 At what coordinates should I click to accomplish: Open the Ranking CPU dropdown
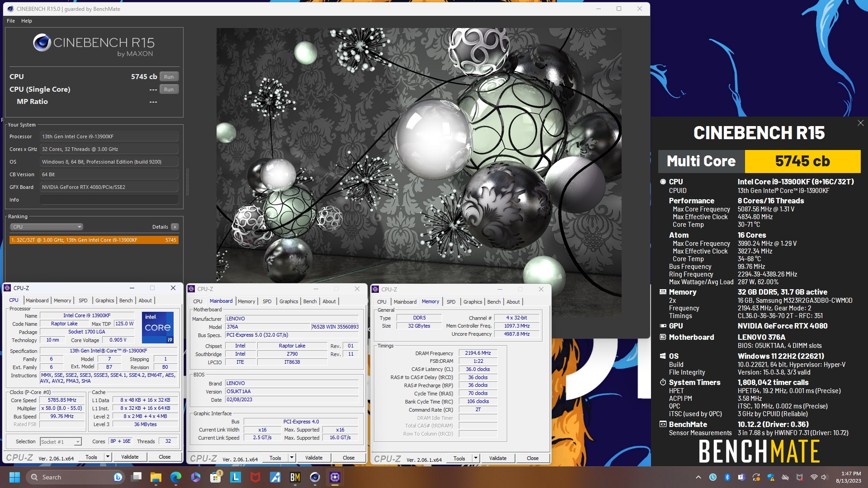click(47, 227)
